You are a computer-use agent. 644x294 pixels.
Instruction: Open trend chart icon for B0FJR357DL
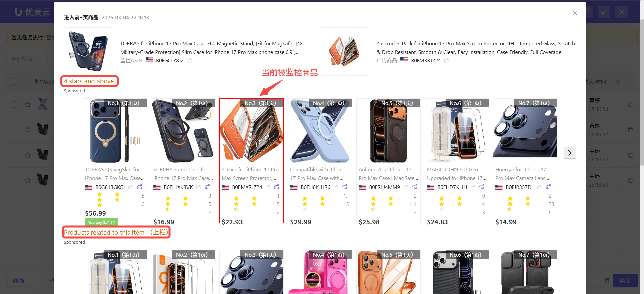[x=548, y=187]
